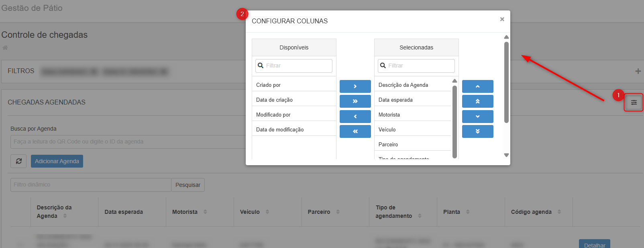
Task: Click the refresh agenda icon button
Action: click(x=18, y=161)
